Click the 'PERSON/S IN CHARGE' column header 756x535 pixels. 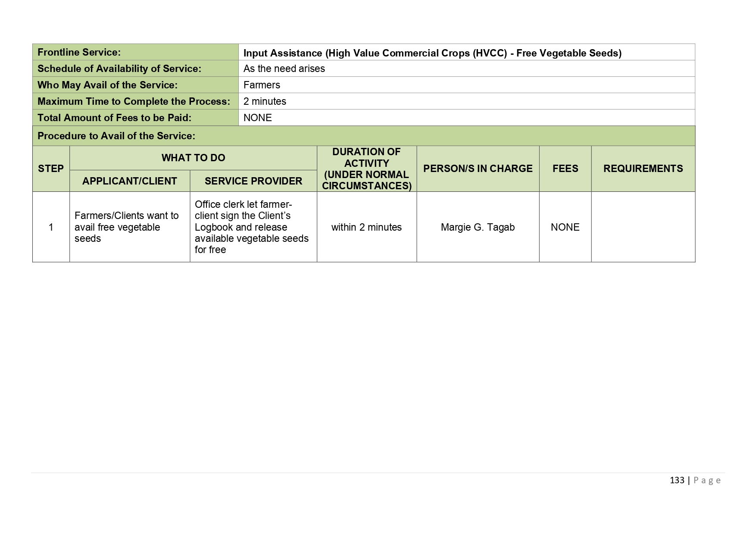[478, 169]
